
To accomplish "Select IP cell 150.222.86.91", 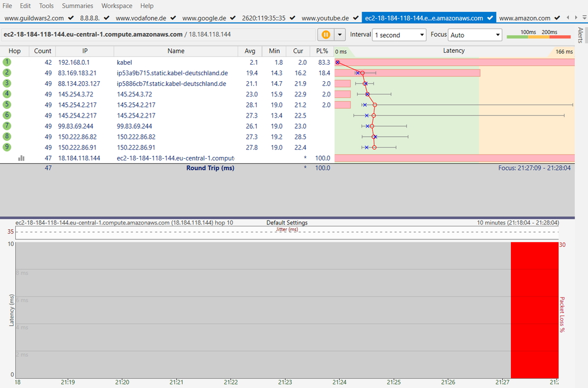I will (x=77, y=147).
